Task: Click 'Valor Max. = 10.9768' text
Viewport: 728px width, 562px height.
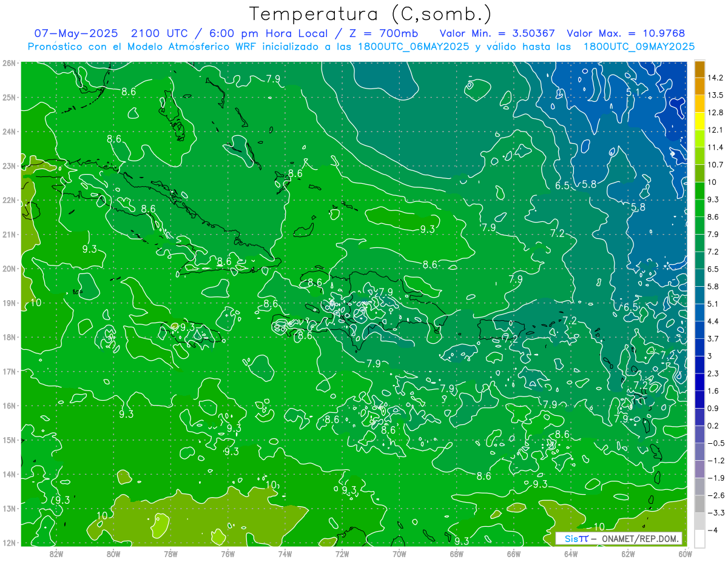Action: [626, 33]
